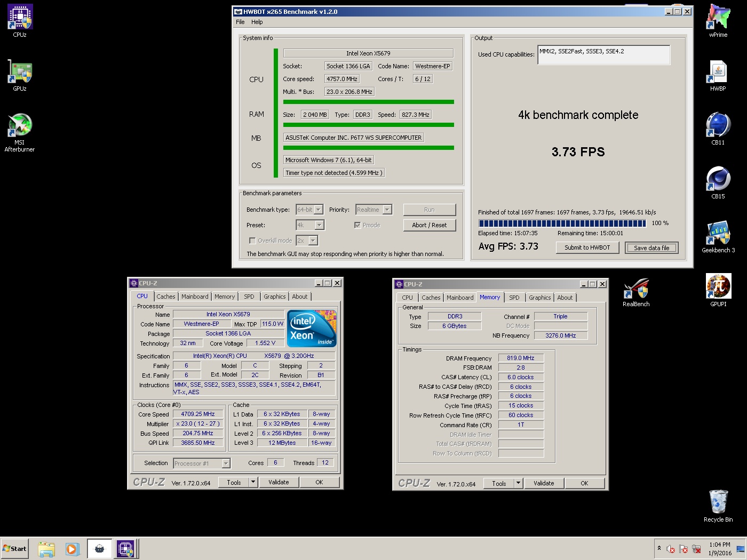Open the File menu in HWBOT x265
The width and height of the screenshot is (747, 560).
[240, 22]
